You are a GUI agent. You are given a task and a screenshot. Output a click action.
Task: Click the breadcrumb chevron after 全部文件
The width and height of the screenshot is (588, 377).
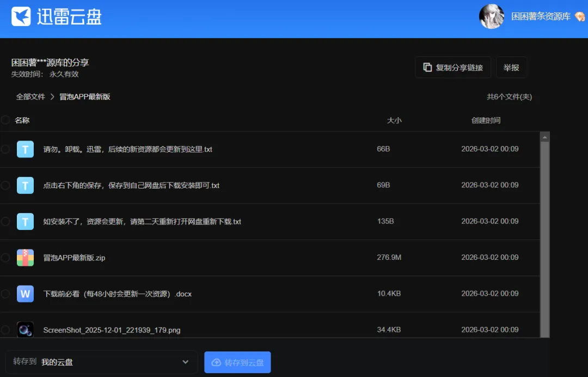point(52,97)
